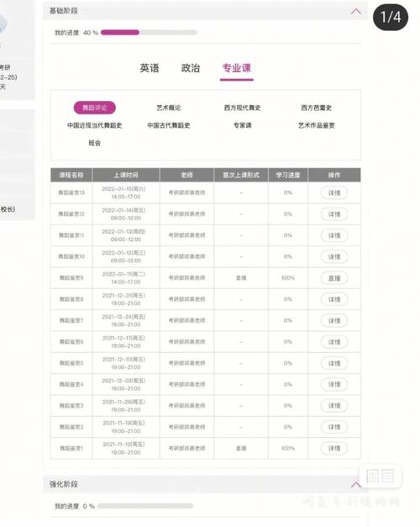Select the course name 舞蹈鉴赏1
This screenshot has height=527, width=420.
pos(71,448)
